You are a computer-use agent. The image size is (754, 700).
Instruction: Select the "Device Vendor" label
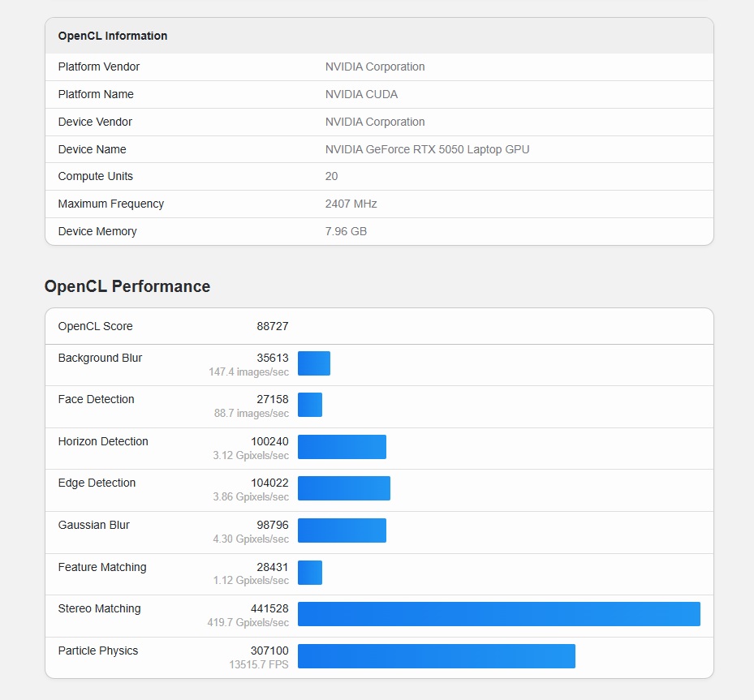pos(95,122)
